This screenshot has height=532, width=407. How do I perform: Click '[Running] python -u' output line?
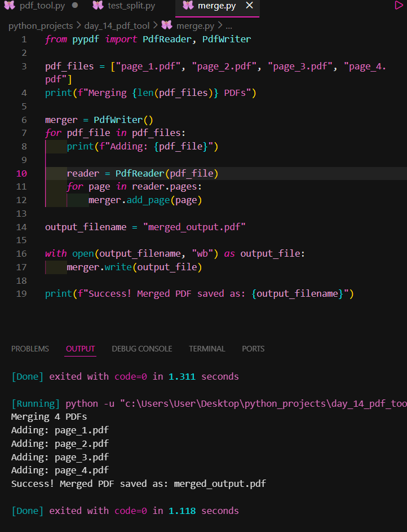pyautogui.click(x=209, y=404)
